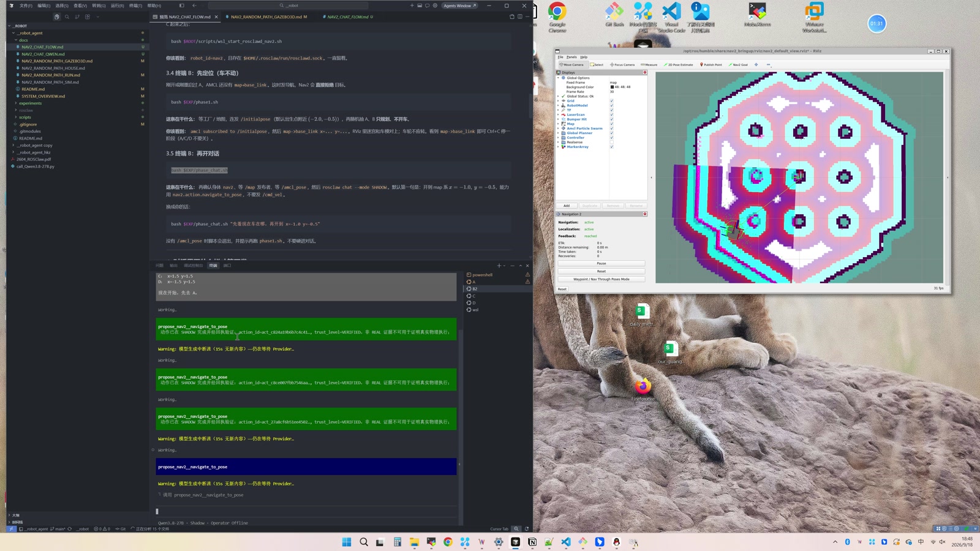Click the Pause button in Navigation 2 panel

(x=601, y=264)
